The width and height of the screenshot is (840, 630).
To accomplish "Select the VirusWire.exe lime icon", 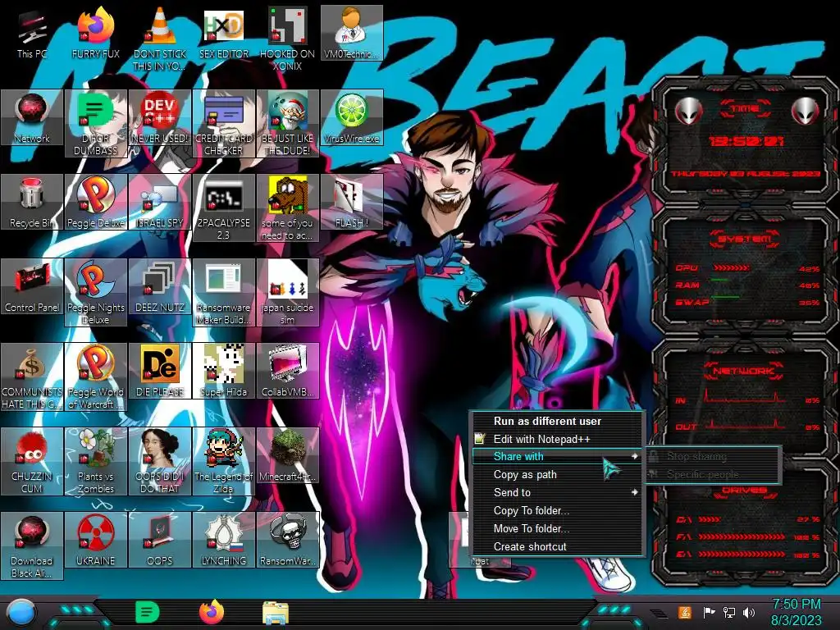I will [x=351, y=118].
